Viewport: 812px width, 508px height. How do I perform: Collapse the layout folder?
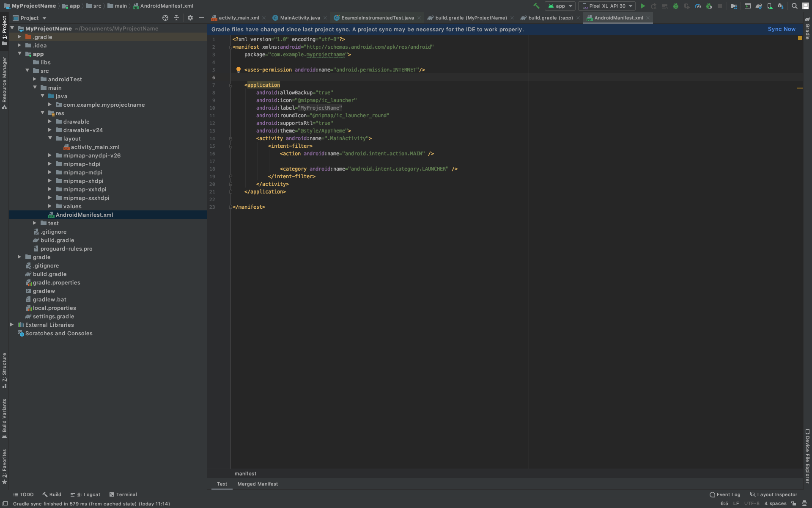[x=50, y=138]
